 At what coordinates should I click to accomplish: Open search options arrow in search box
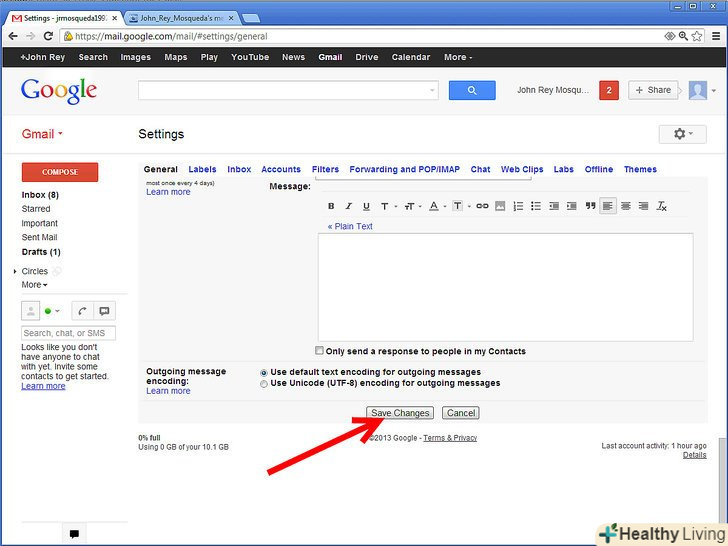pos(432,90)
